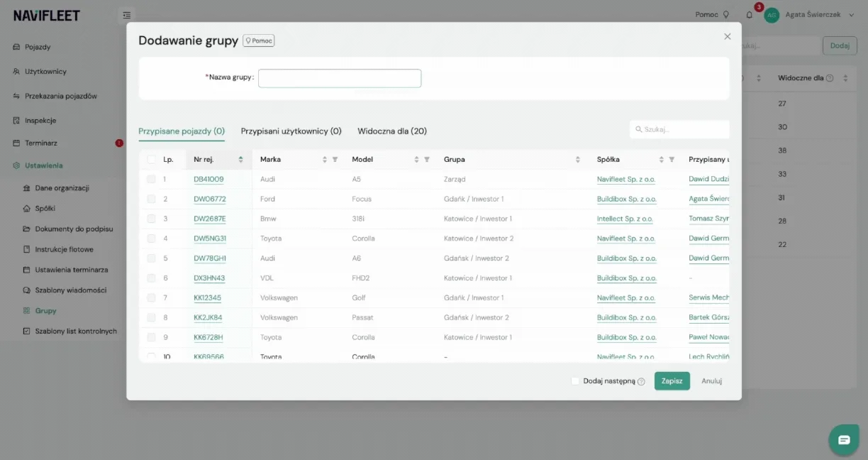Click the Przekazania pojazdów sidebar icon

click(x=16, y=96)
